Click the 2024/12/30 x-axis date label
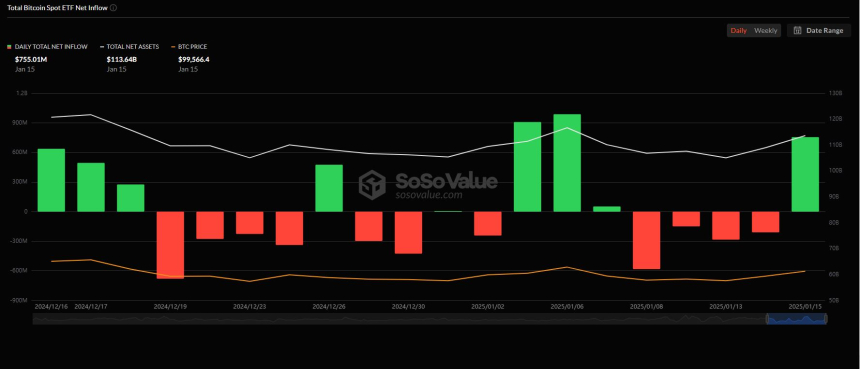This screenshot has height=369, width=860. point(408,307)
